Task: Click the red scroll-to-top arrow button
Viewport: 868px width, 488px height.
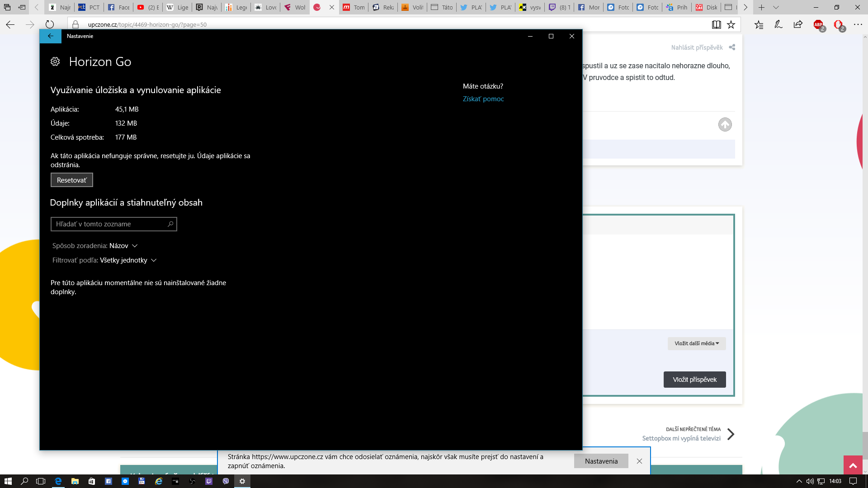Action: click(853, 465)
